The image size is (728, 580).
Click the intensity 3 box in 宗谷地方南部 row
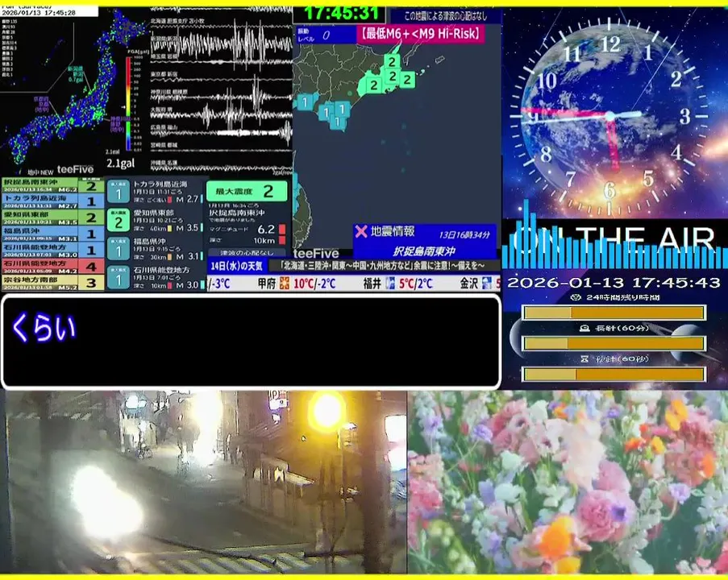pos(91,283)
